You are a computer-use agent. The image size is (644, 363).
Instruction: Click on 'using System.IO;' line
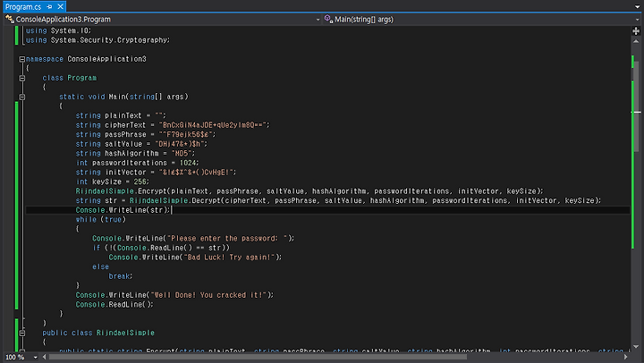coord(58,30)
